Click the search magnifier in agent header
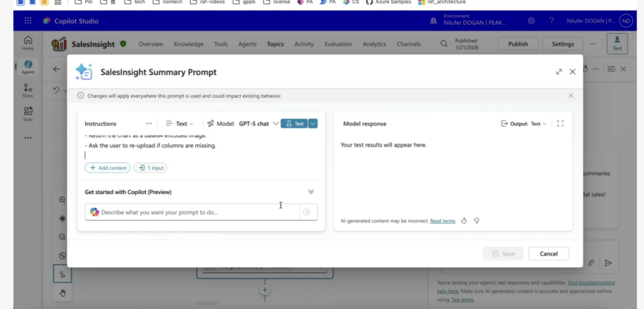This screenshot has height=309, width=644. 444,43
